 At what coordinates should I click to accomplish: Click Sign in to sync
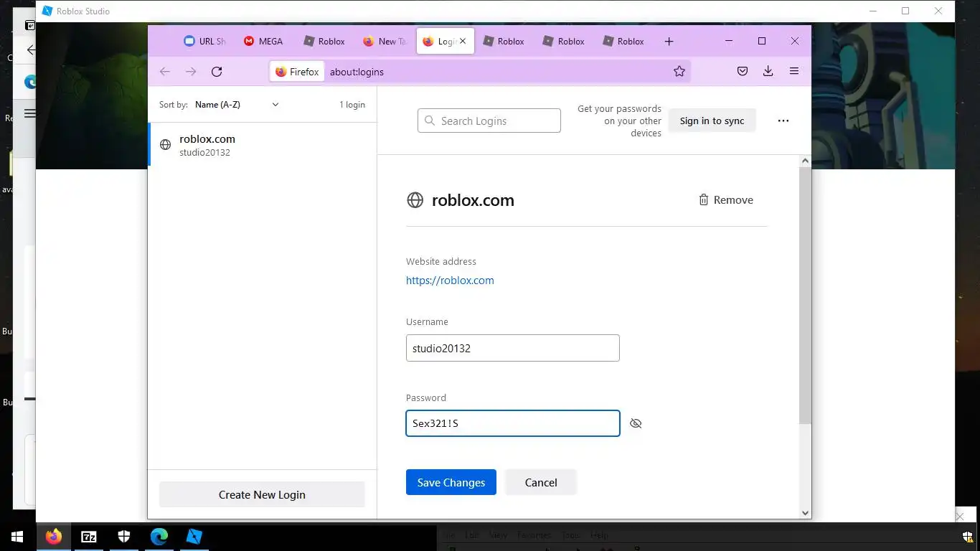712,121
